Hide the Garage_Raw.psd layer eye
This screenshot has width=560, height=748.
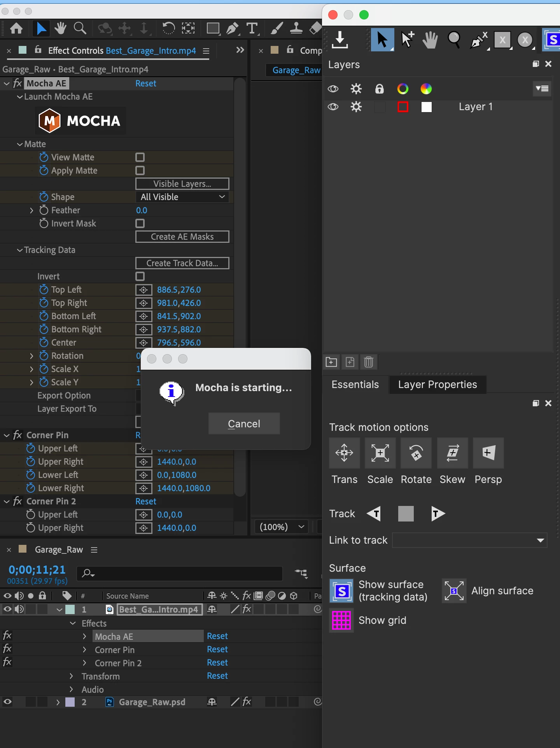pyautogui.click(x=7, y=702)
